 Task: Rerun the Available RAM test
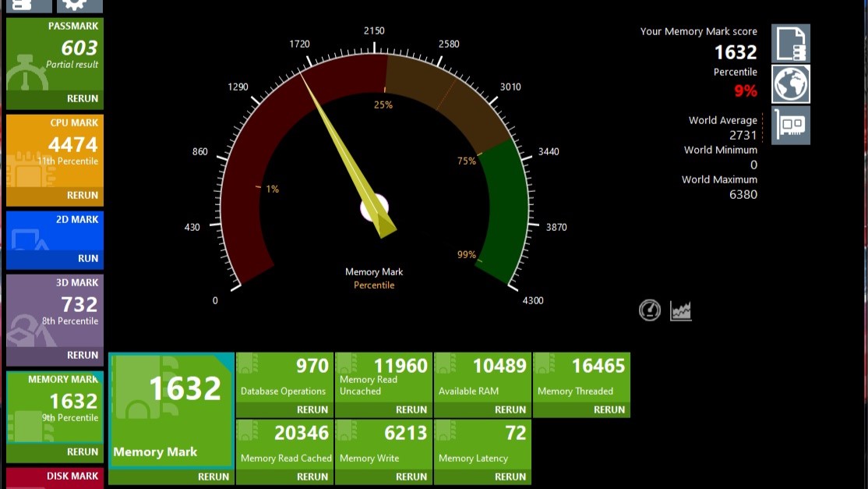[x=510, y=409]
